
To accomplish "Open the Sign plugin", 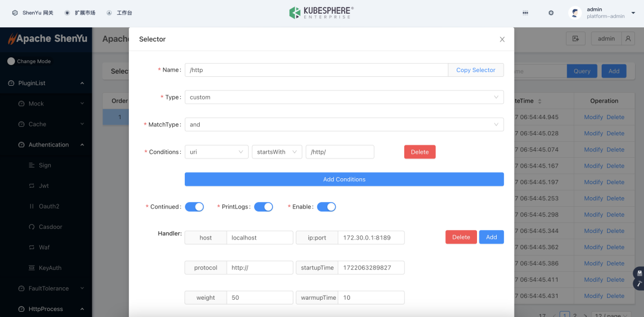I will 45,165.
